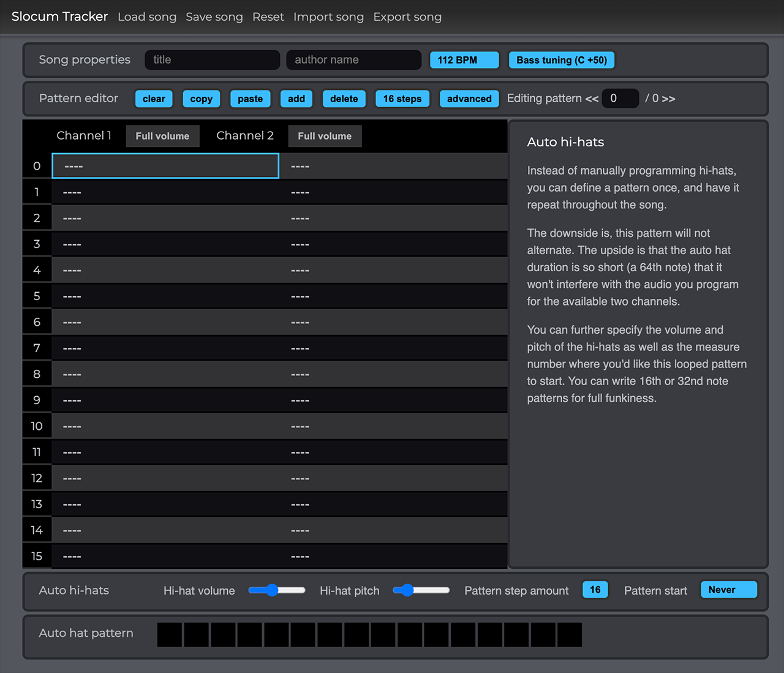Select Channel 2 cell in row 12
Viewport: 784px width, 673px height.
point(394,478)
